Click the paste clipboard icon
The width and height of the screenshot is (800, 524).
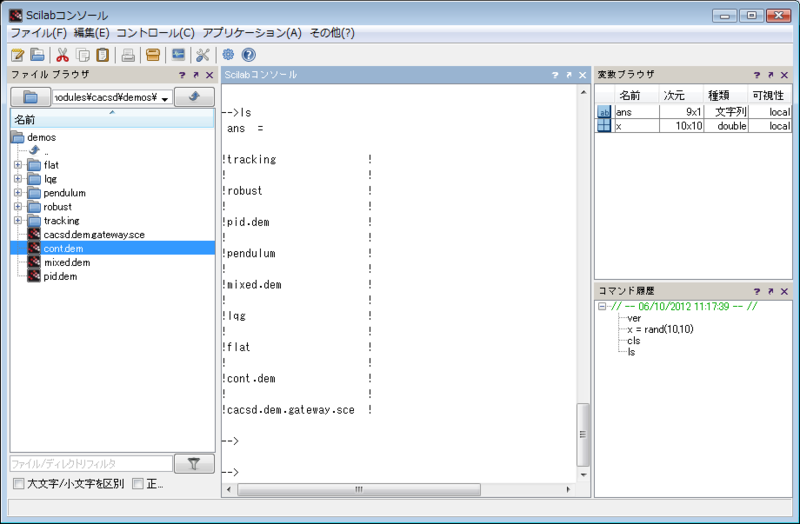click(103, 55)
